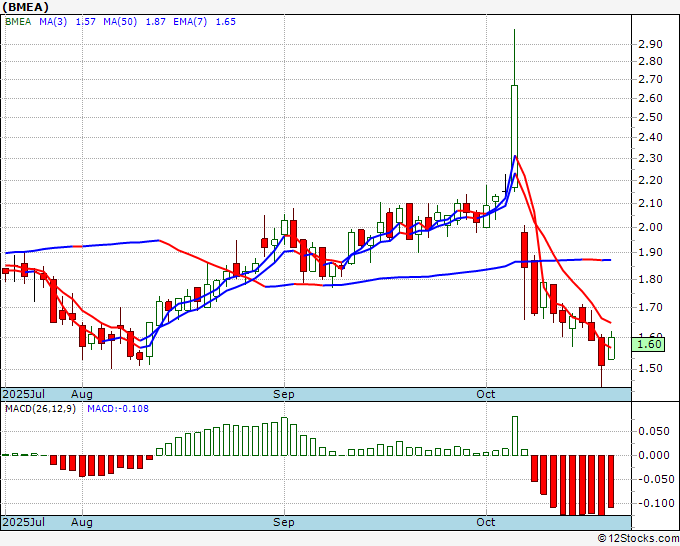Viewport: 680px width, 546px height.
Task: Click the MA(3) legend label
Action: 53,22
